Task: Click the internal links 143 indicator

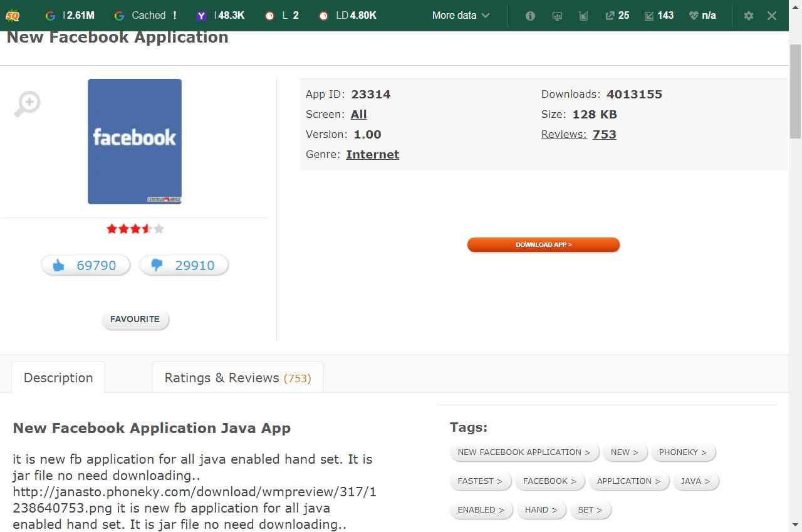Action: pos(659,15)
